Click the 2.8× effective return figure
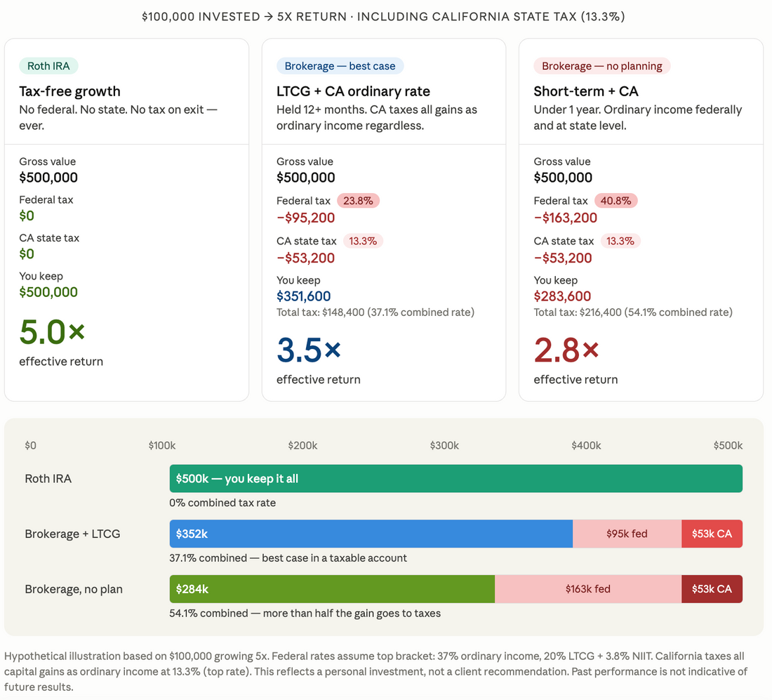772x700 pixels. coord(566,350)
